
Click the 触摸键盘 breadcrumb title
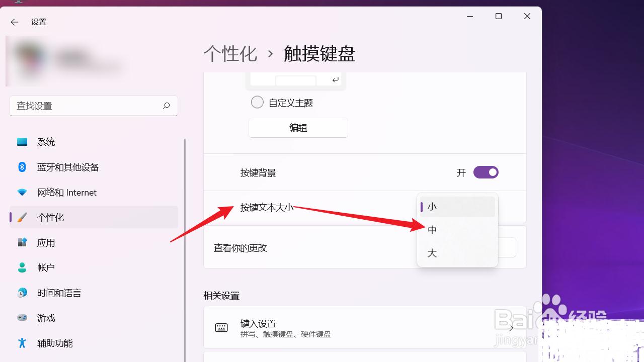point(318,54)
